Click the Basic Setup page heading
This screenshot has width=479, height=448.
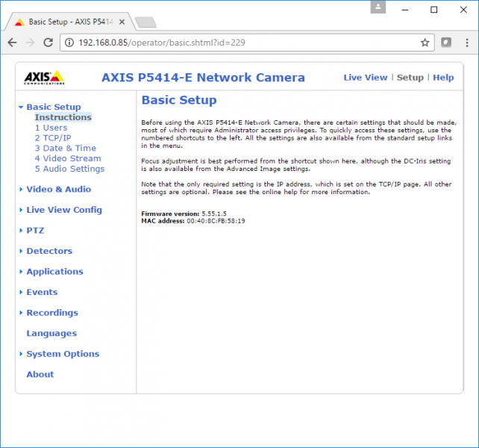point(179,100)
